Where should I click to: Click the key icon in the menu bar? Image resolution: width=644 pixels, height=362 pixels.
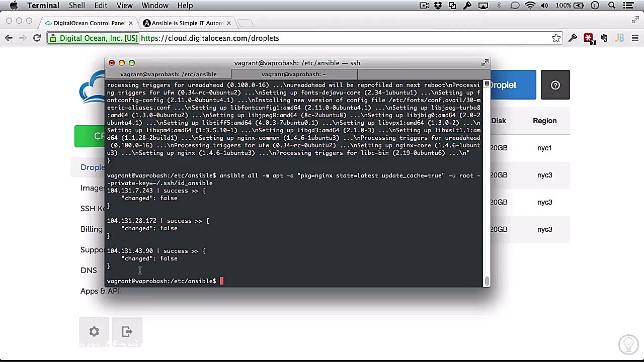(467, 6)
